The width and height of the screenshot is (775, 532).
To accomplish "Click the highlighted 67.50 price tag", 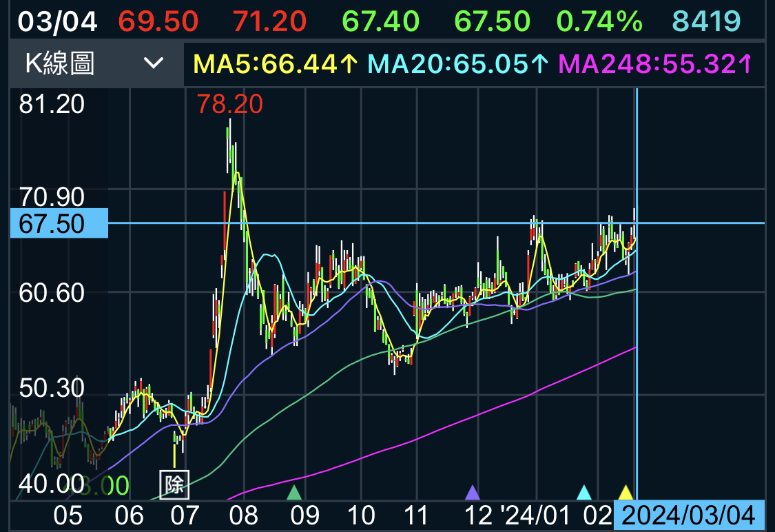I will click(59, 223).
